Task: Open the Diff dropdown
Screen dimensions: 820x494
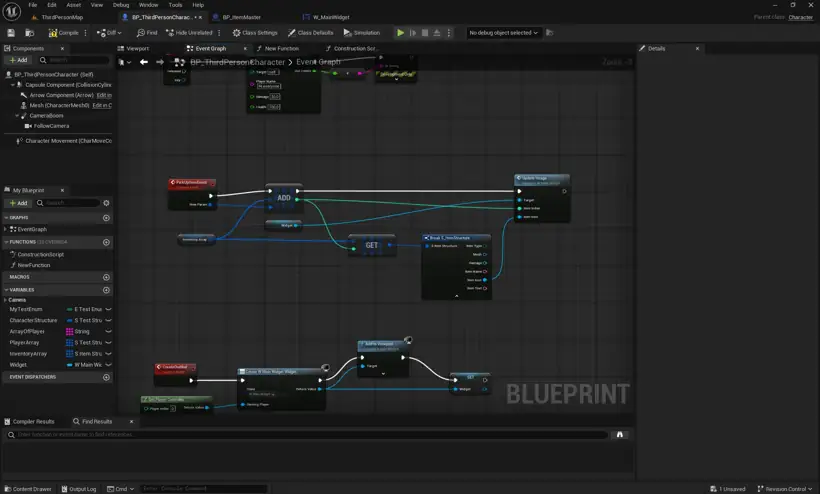Action: 109,33
